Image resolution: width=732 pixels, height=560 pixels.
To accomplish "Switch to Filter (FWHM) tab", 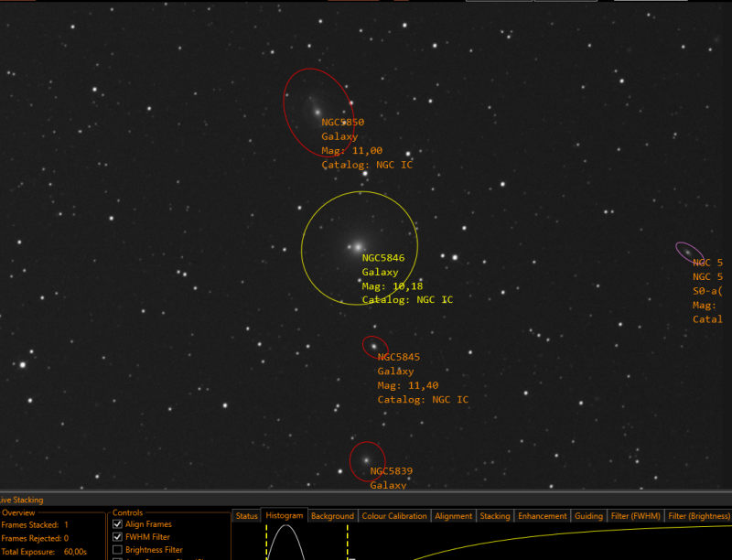I will (635, 516).
